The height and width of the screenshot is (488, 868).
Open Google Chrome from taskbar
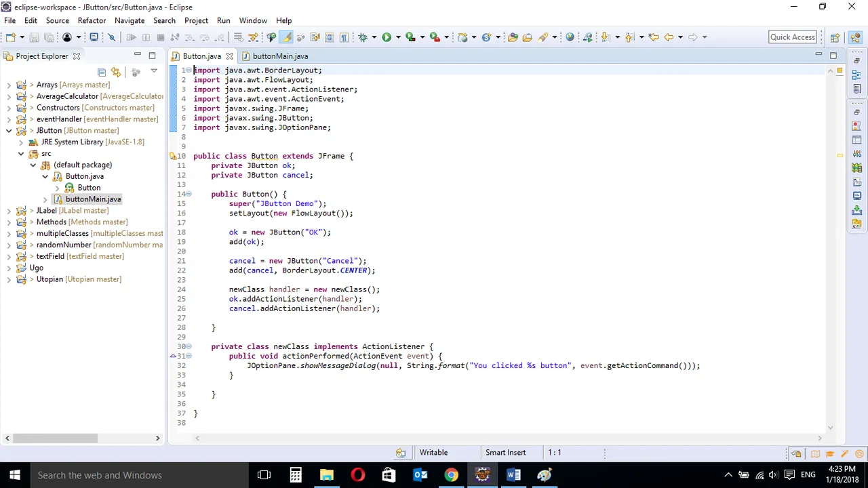point(451,475)
